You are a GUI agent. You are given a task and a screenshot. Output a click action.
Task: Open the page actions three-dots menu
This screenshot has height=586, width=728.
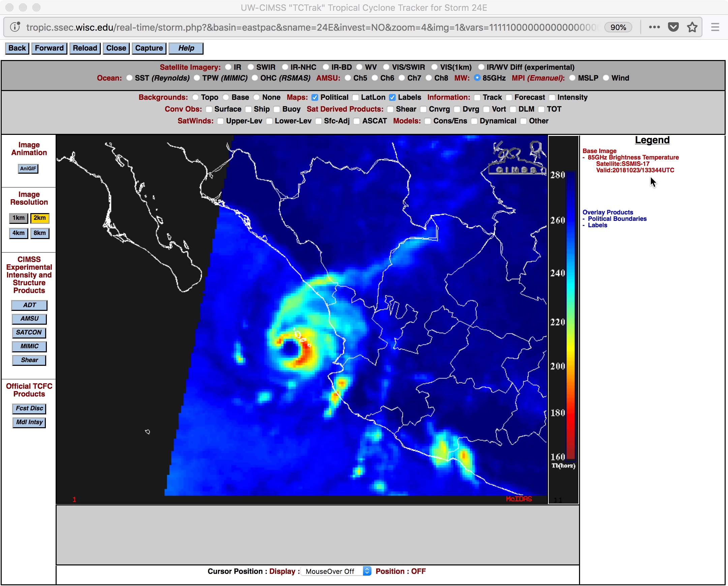click(654, 27)
